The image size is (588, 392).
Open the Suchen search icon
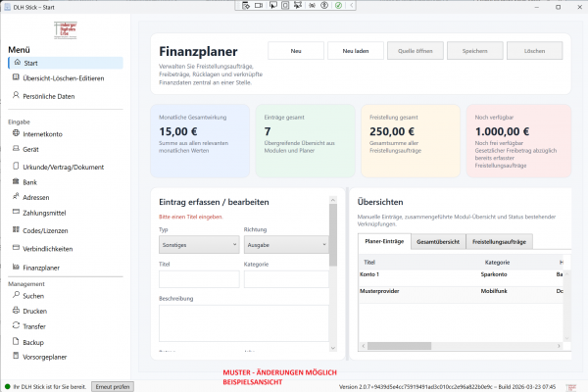[16, 294]
